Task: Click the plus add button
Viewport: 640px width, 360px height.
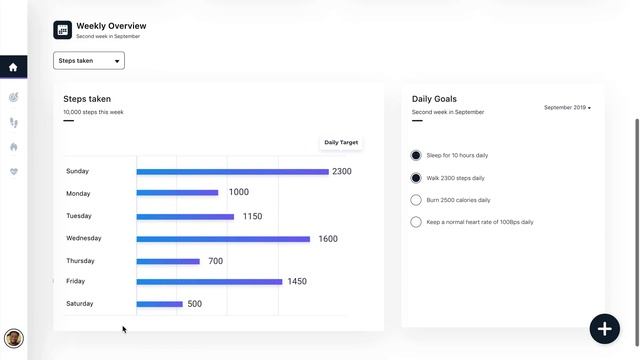Action: (604, 329)
